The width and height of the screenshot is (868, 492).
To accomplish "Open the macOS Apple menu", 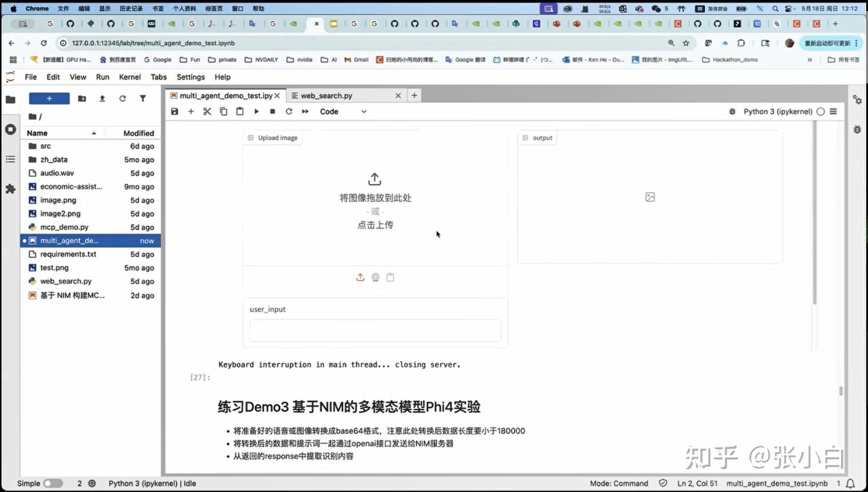I will (13, 9).
